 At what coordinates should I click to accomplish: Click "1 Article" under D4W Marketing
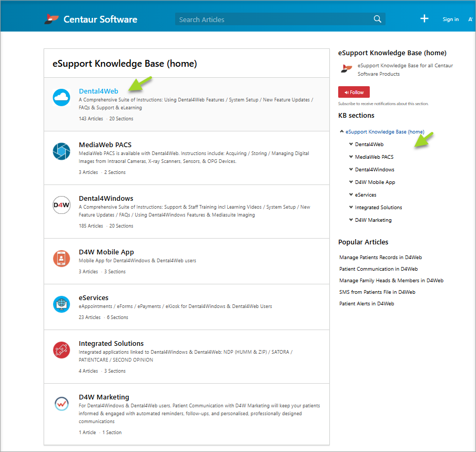(87, 433)
